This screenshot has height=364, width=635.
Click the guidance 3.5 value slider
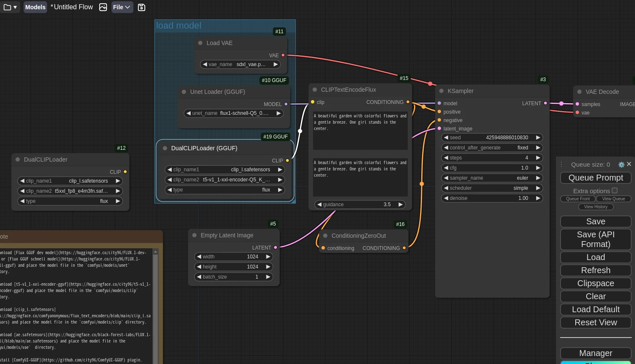(360, 205)
